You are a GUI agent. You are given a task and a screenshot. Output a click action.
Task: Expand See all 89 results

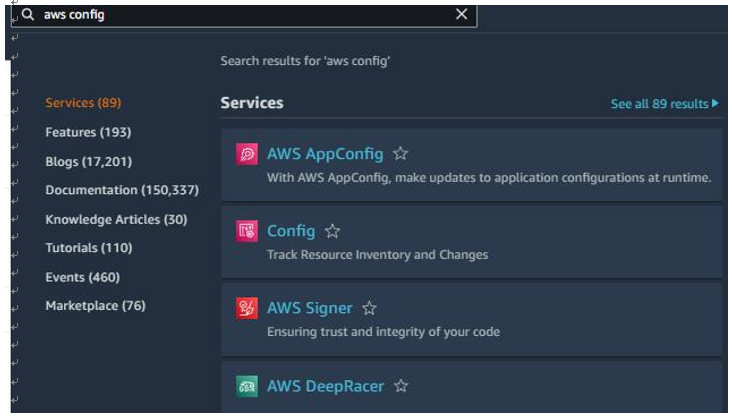[664, 104]
